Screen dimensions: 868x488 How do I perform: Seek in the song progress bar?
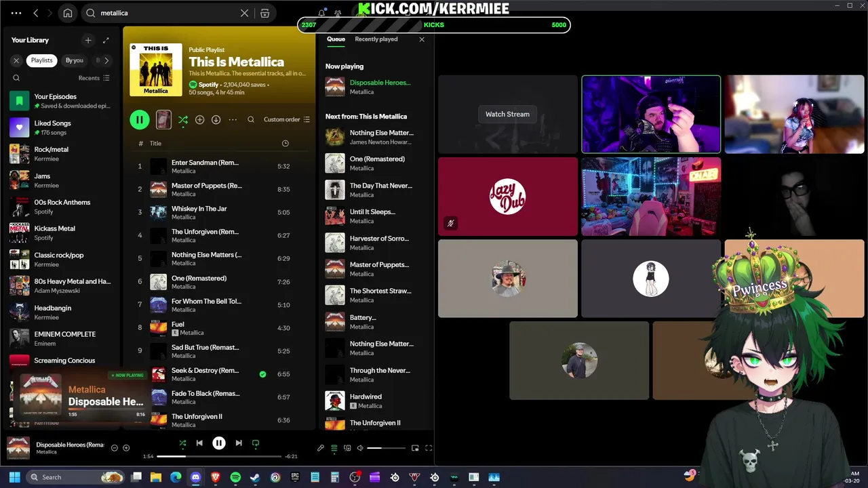[x=219, y=457]
